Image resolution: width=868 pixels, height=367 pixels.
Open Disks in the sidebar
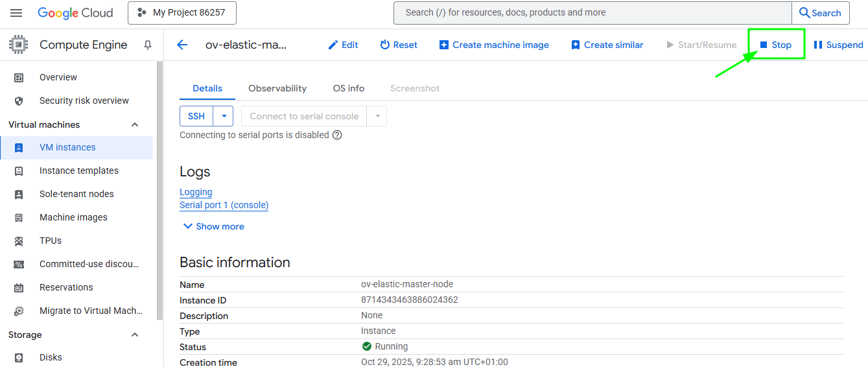tap(51, 357)
